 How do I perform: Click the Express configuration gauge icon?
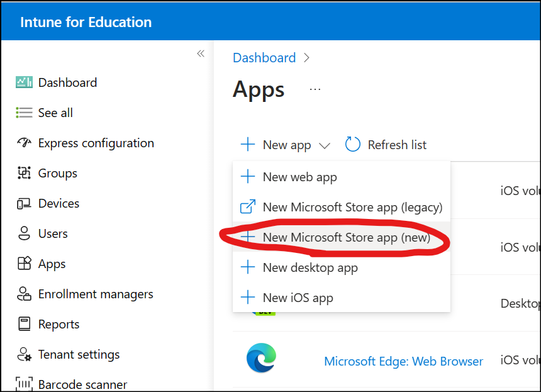(24, 142)
